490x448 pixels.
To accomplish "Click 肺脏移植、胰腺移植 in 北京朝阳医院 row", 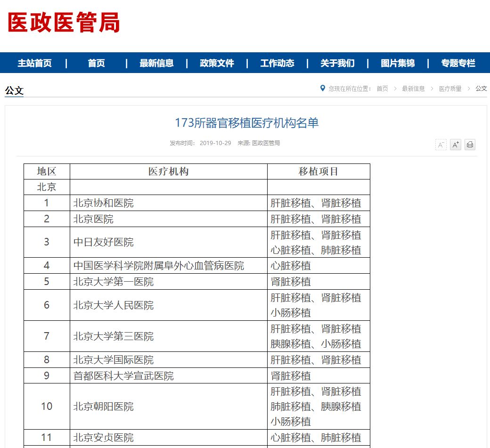I will pos(316,406).
